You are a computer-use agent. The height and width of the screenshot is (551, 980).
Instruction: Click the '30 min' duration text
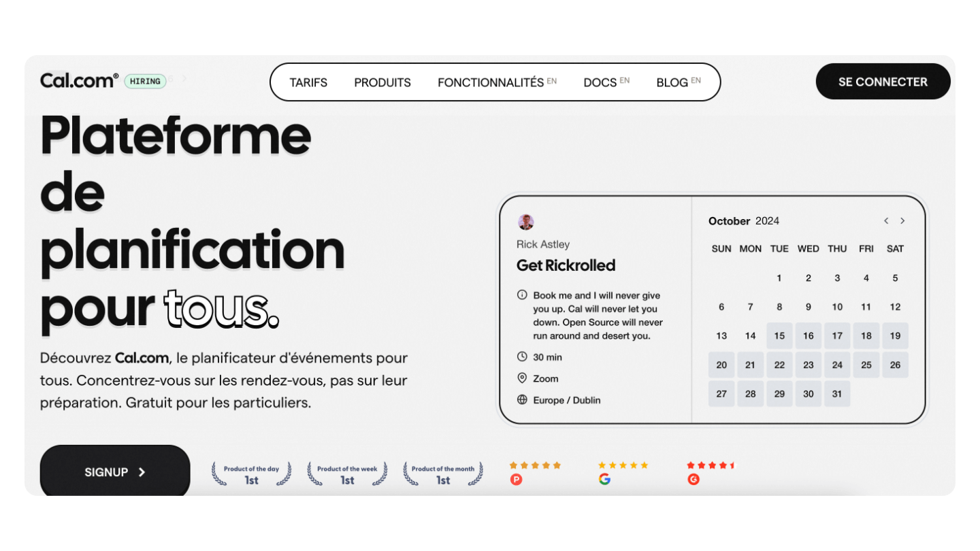pos(548,357)
